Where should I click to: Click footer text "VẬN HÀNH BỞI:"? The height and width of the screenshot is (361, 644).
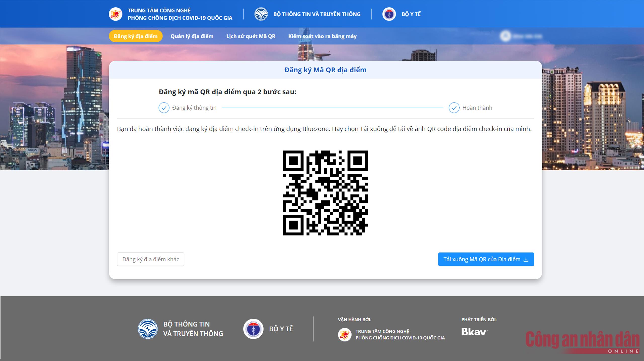point(354,320)
